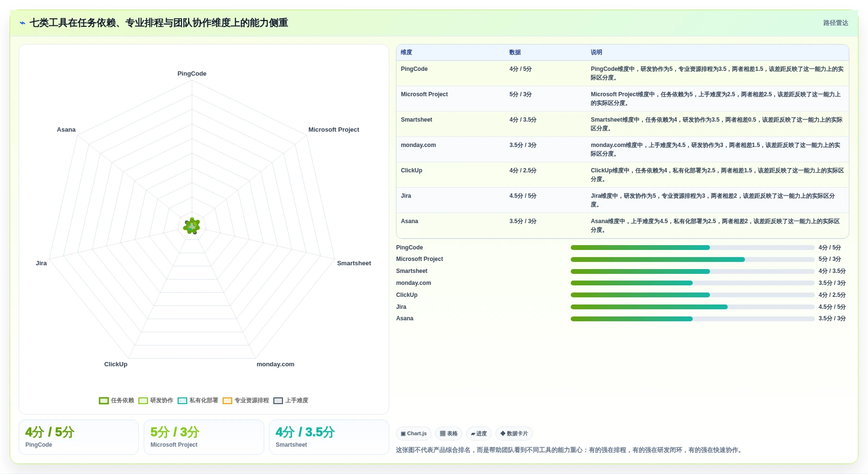
Task: Click the footnote text starting 这张图不代表
Action: (570, 450)
